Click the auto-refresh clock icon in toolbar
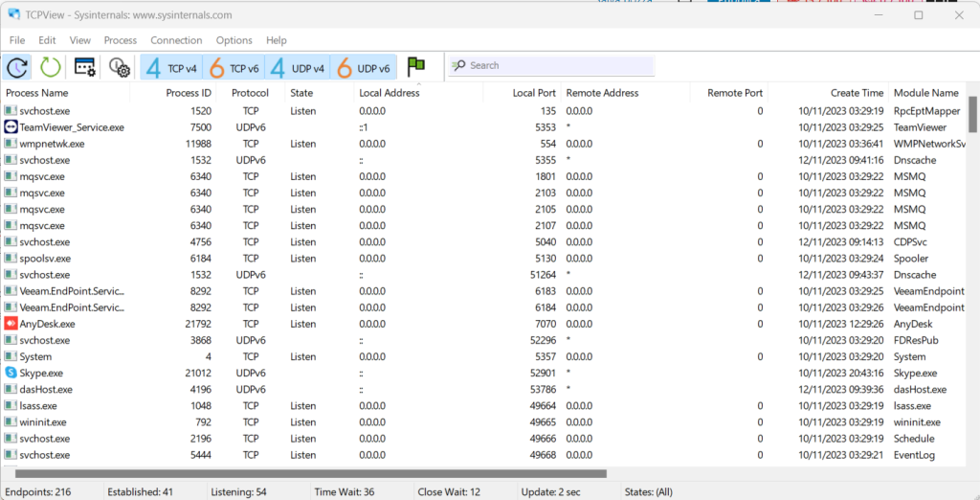 [x=17, y=66]
